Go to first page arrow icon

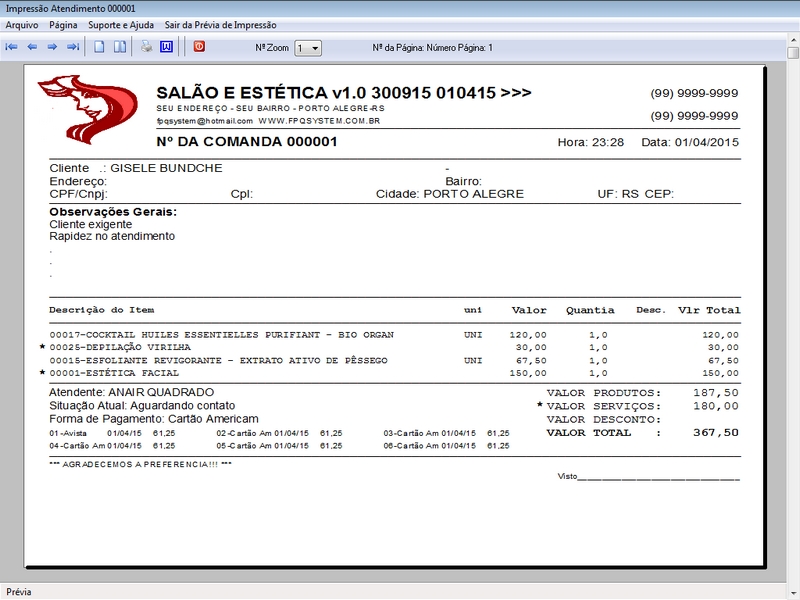pos(12,47)
